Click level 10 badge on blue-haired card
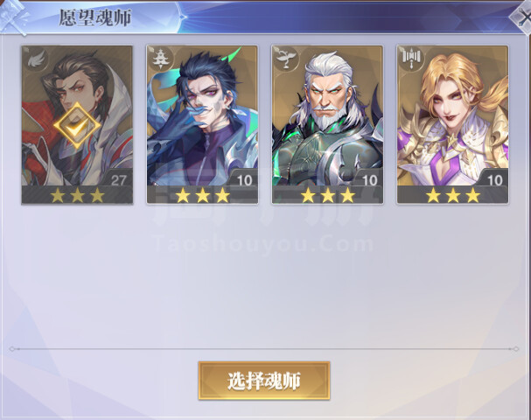The width and height of the screenshot is (531, 420). (244, 178)
